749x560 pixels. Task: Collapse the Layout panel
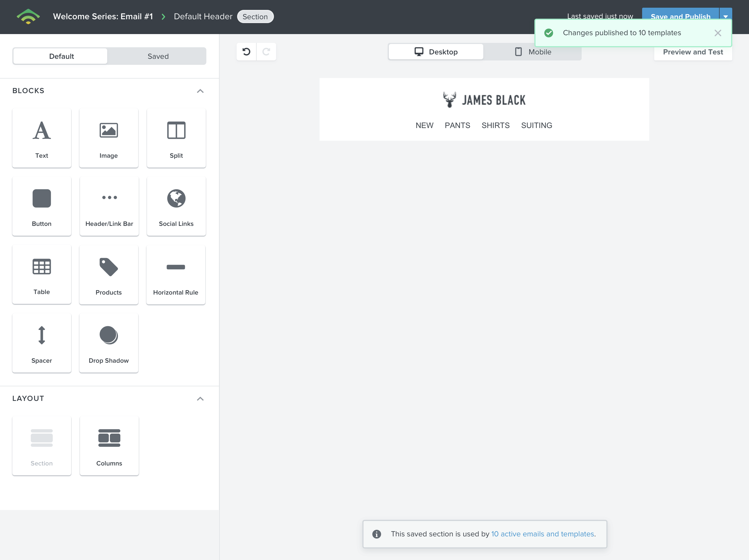(200, 398)
